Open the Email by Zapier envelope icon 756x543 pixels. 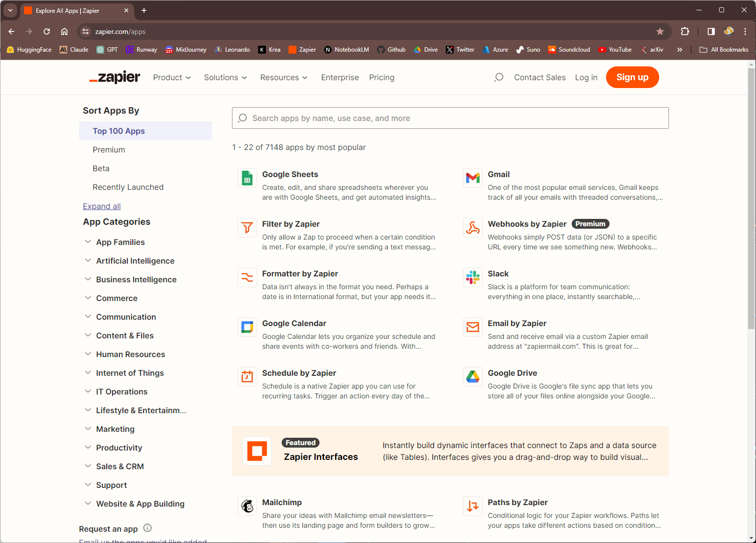tap(473, 327)
